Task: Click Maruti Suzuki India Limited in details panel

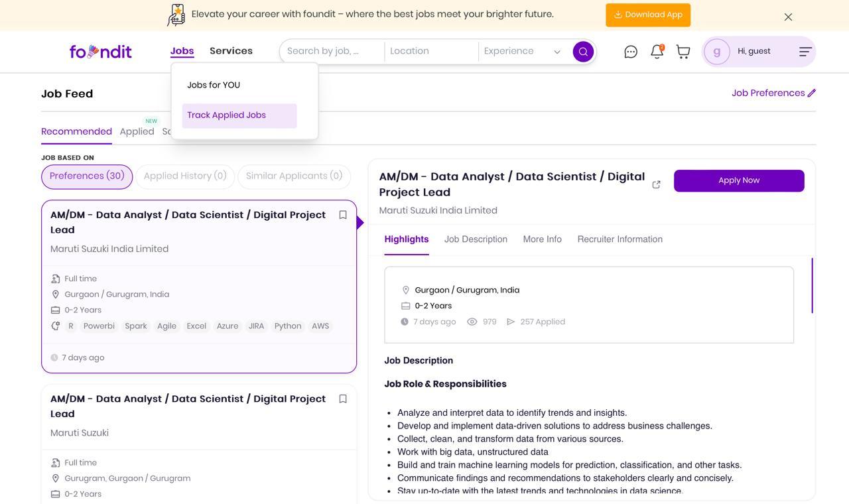Action: point(438,211)
